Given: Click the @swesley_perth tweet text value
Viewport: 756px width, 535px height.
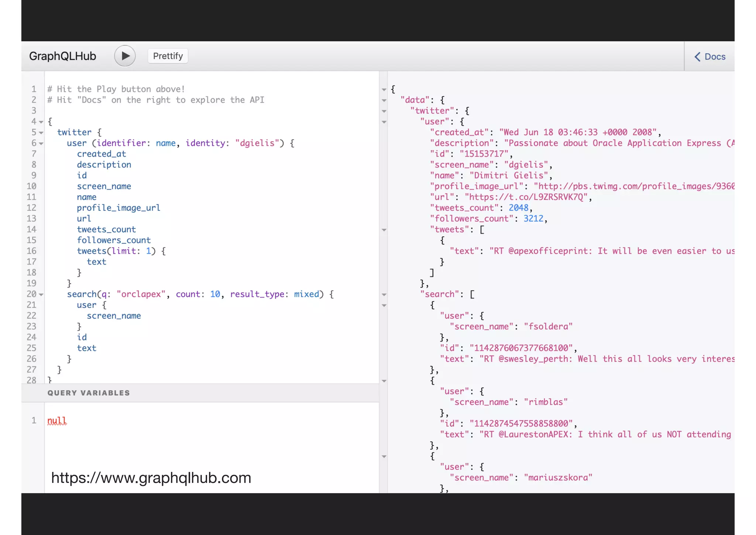Looking at the screenshot, I should [x=607, y=359].
